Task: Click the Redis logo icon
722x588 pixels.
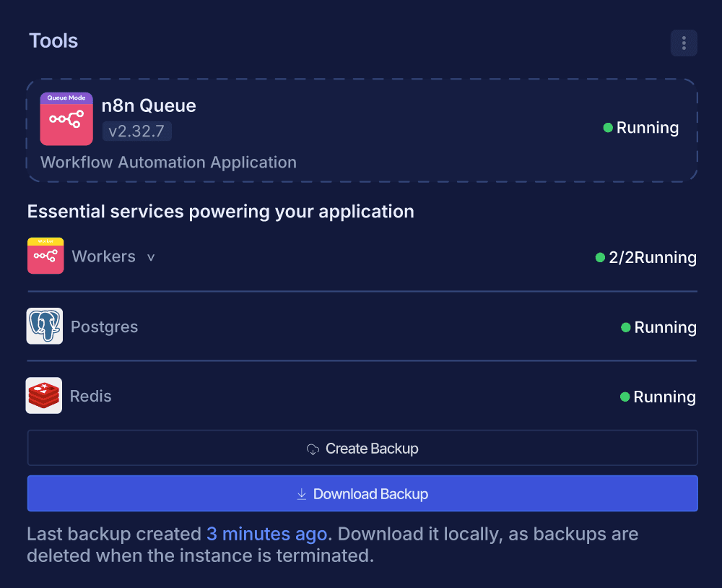Action: click(x=44, y=395)
